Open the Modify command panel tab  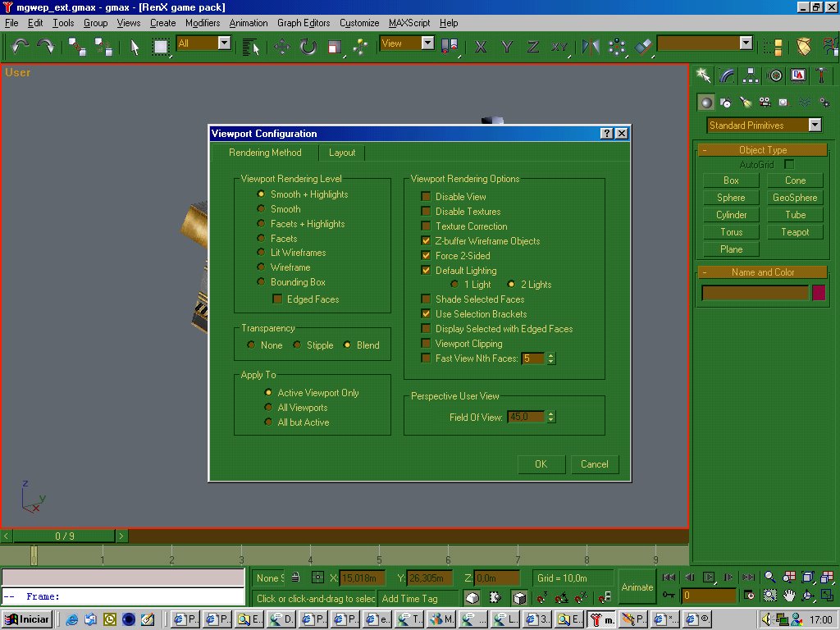point(727,75)
